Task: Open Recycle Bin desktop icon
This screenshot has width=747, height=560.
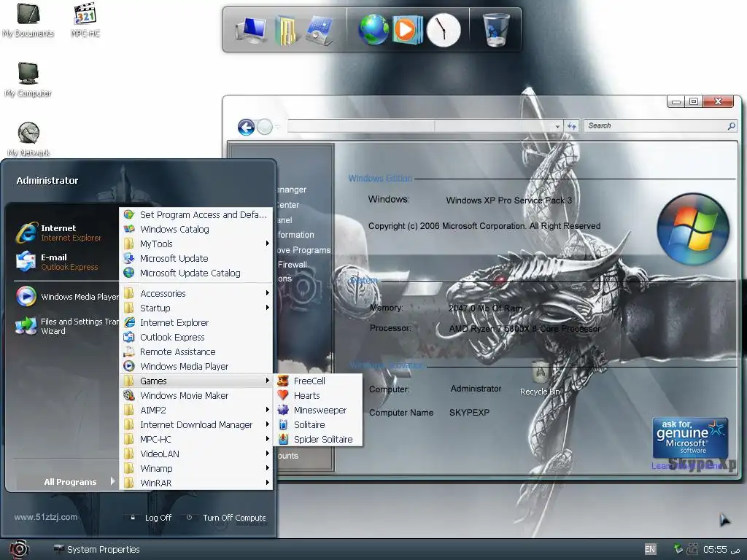Action: tap(540, 378)
